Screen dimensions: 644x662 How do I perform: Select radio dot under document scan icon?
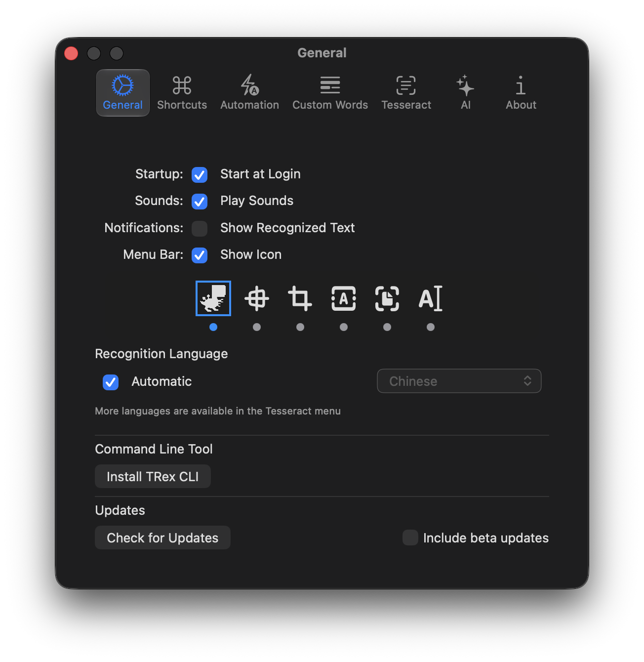point(387,327)
